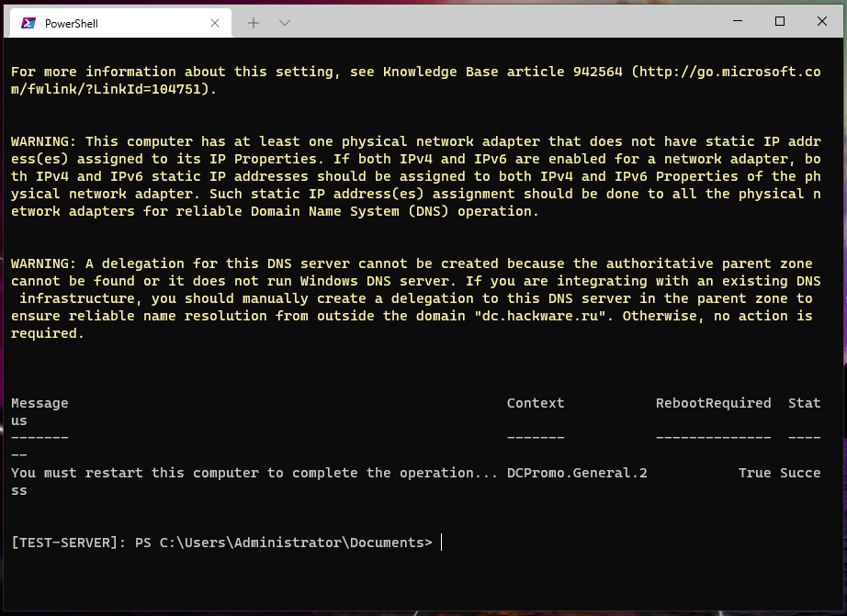Click the RebootRequired column header

[x=713, y=403]
